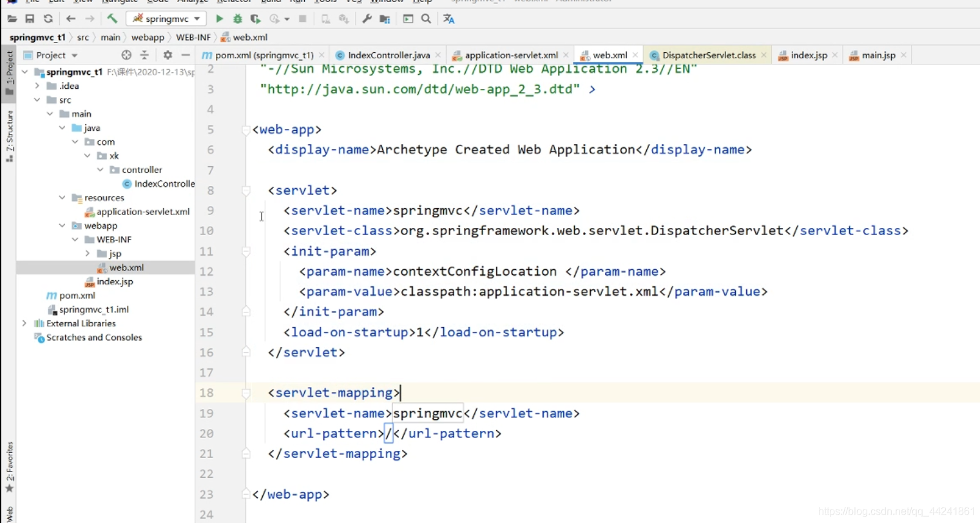
Task: Select application-servlet.xml in project tree
Action: (x=137, y=212)
